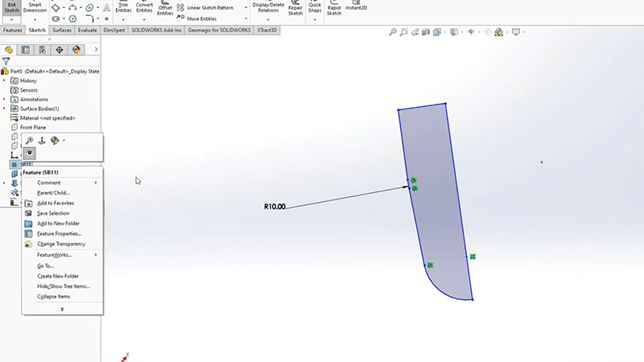Open the ConfigurationManager tab icon
This screenshot has width=644, height=362.
(x=43, y=49)
